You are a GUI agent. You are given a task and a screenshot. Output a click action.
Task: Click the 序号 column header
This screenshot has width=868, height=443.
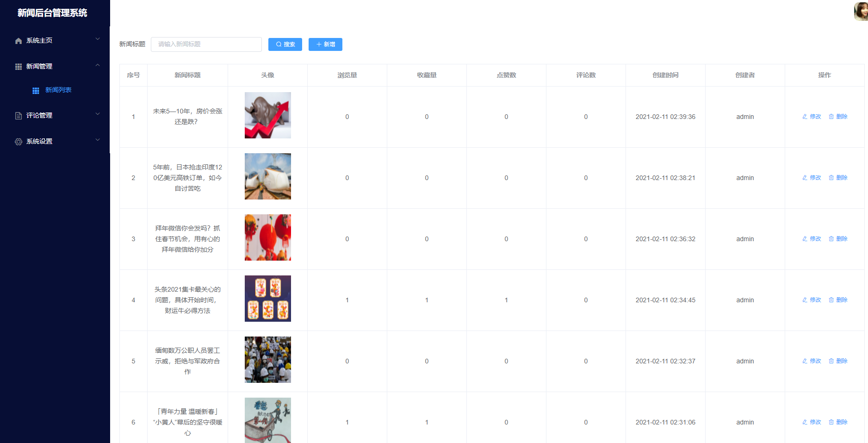tap(133, 75)
